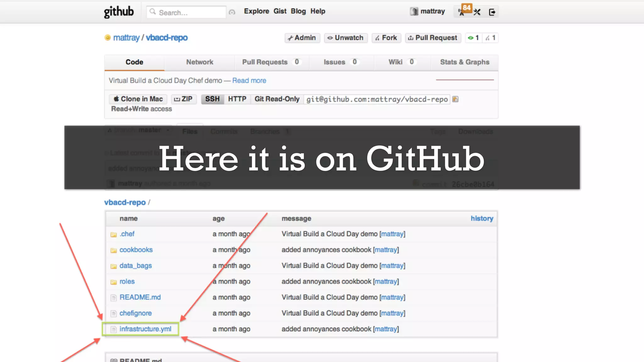
Task: Open the mattray owner breadcrumb link
Action: (x=126, y=38)
